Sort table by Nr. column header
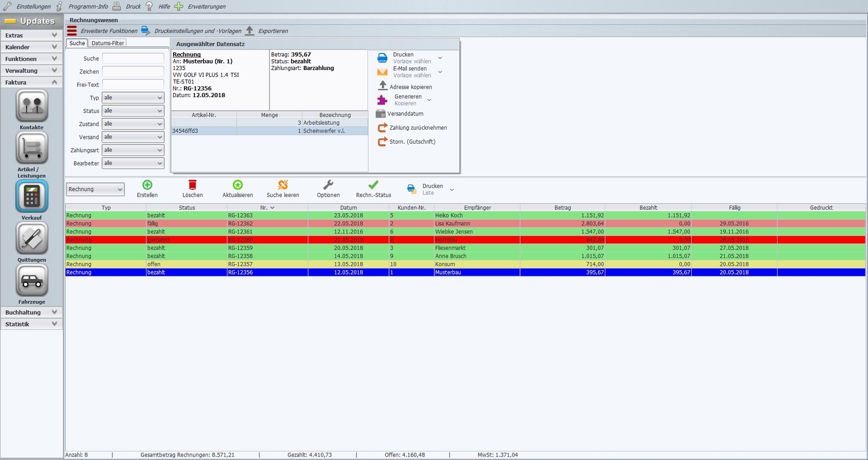 coord(267,208)
